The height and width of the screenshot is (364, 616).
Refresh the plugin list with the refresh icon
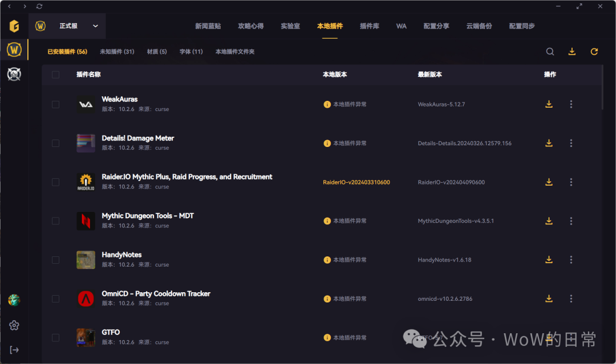594,51
